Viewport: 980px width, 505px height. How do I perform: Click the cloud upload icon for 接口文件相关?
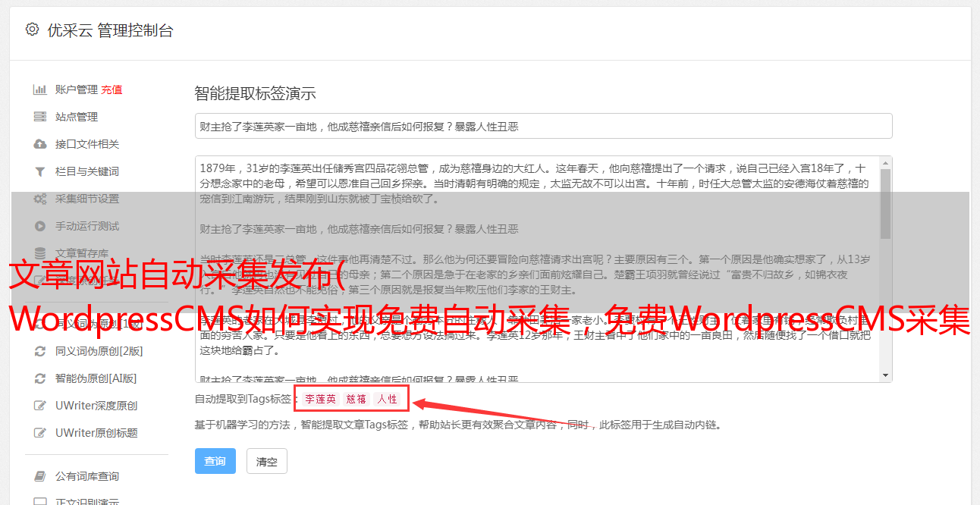point(39,144)
